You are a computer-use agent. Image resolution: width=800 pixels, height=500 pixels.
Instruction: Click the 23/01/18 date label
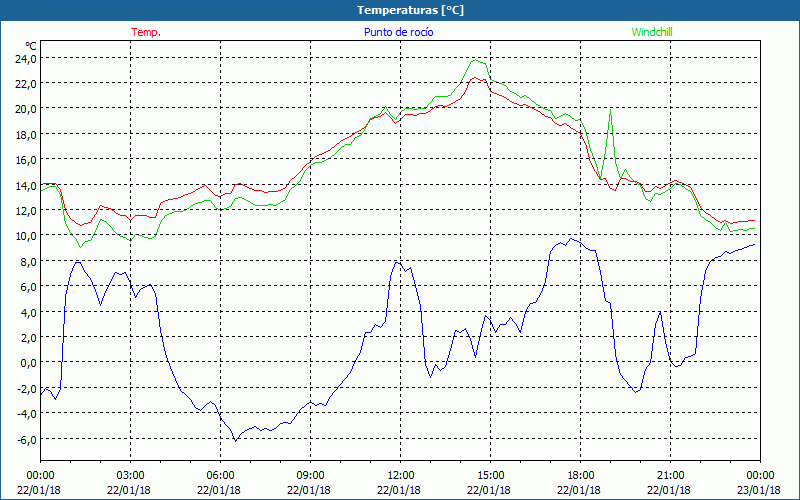point(758,490)
